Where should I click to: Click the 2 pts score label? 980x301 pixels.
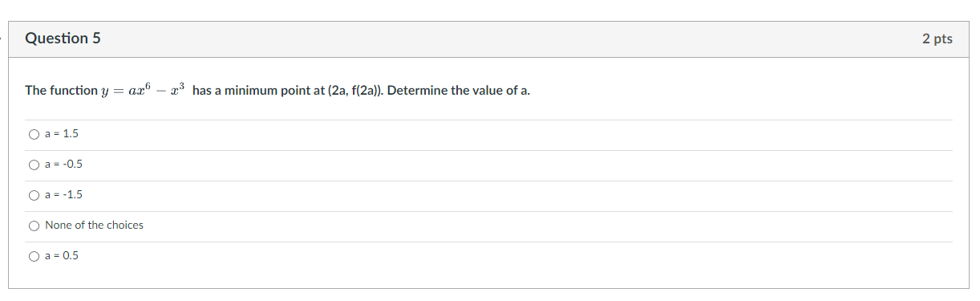coord(937,39)
